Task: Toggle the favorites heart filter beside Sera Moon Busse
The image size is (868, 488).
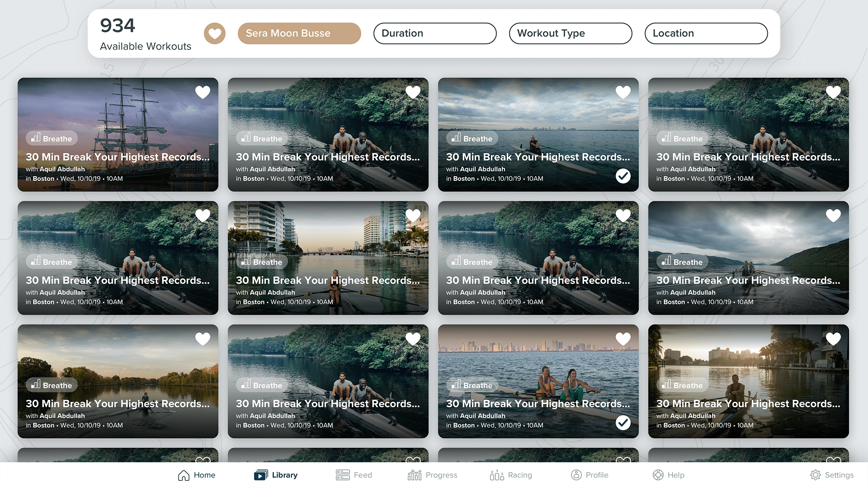Action: tap(215, 33)
